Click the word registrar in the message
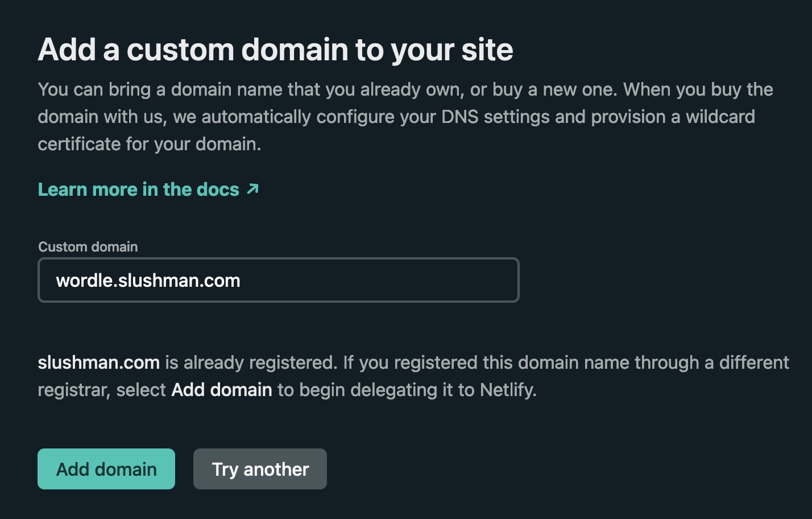Screen dimensions: 812x519 pyautogui.click(x=73, y=390)
